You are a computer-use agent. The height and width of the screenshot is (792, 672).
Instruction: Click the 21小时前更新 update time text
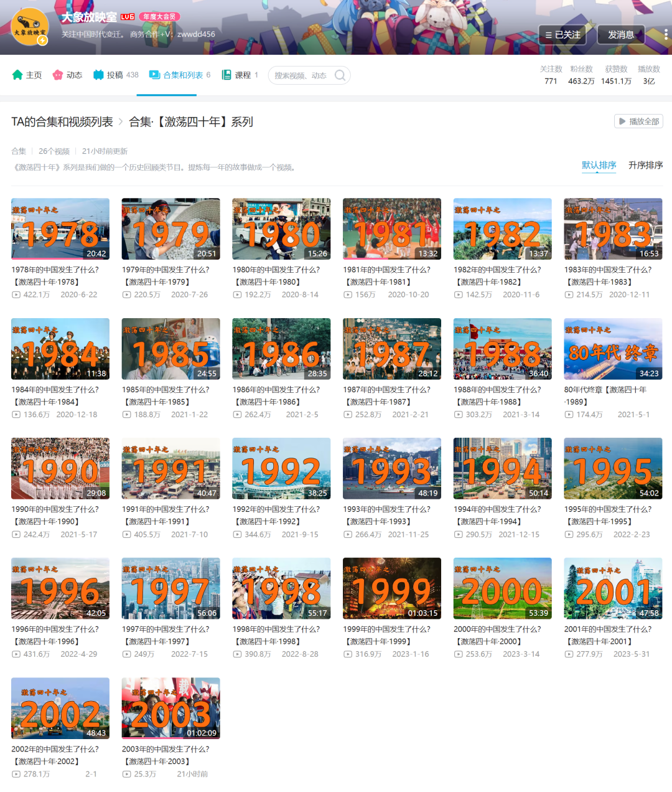(105, 151)
